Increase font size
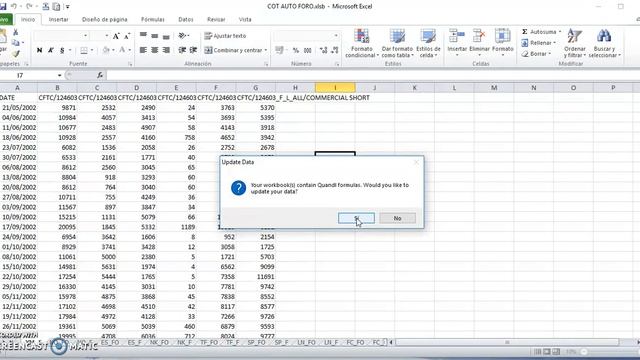The height and width of the screenshot is (360, 640). pos(116,36)
